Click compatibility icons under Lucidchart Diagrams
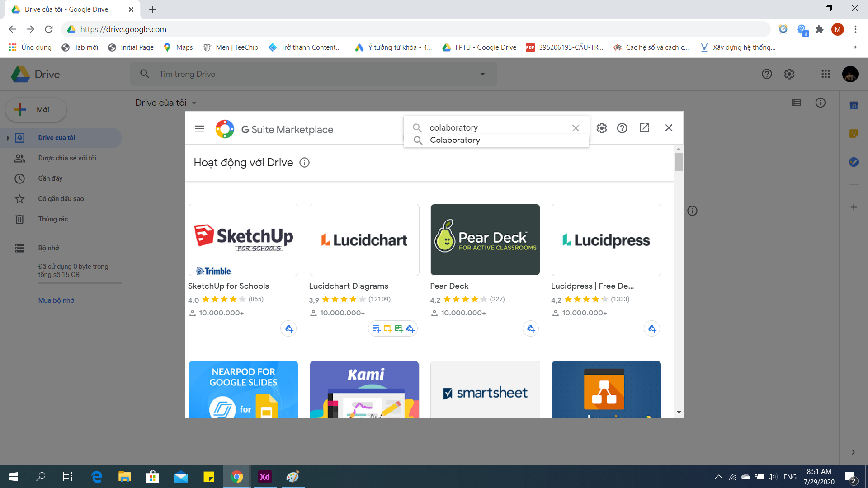 click(x=393, y=328)
